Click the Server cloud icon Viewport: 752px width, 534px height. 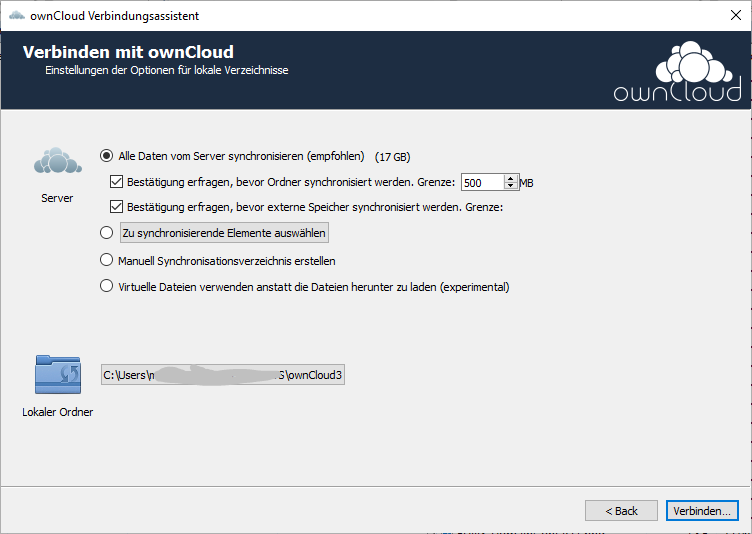[57, 160]
